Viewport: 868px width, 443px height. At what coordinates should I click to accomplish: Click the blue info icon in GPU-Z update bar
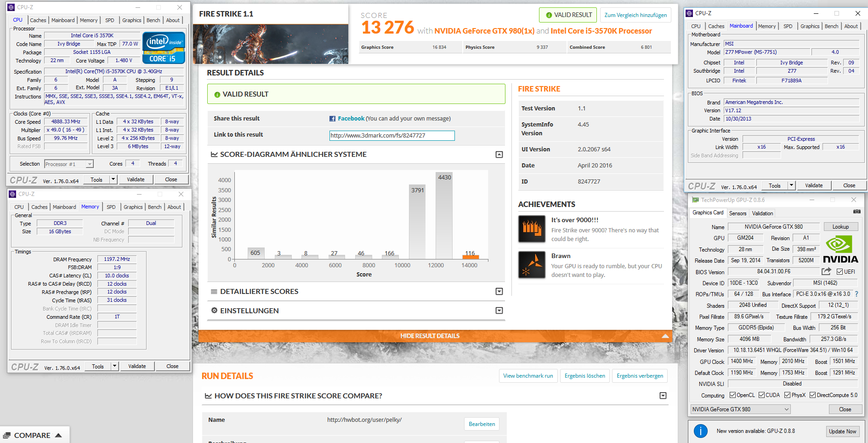point(700,431)
